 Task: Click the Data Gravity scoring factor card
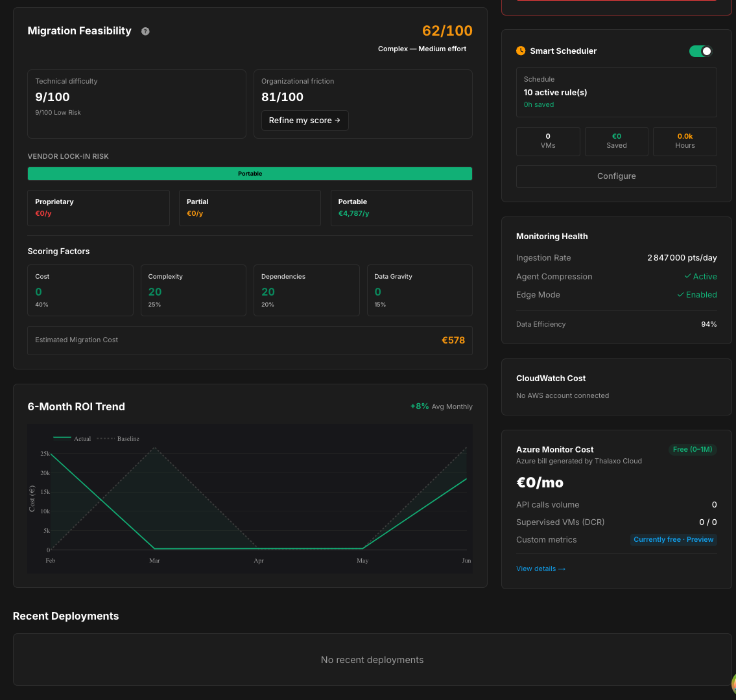click(420, 290)
